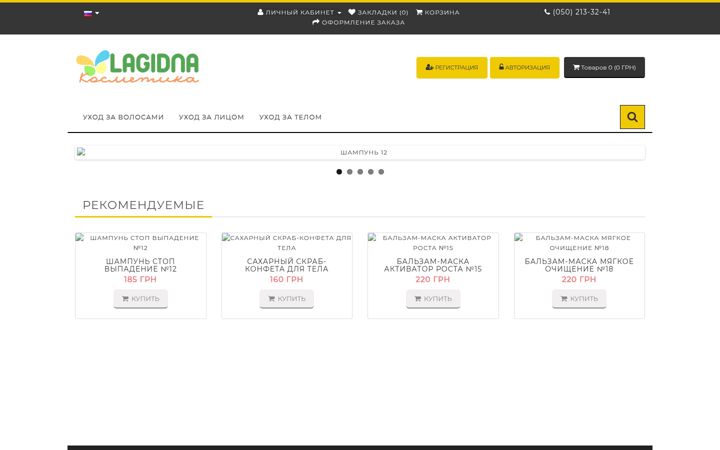
Task: Open Бальзам-маска активатор роста №15 title
Action: (433, 265)
